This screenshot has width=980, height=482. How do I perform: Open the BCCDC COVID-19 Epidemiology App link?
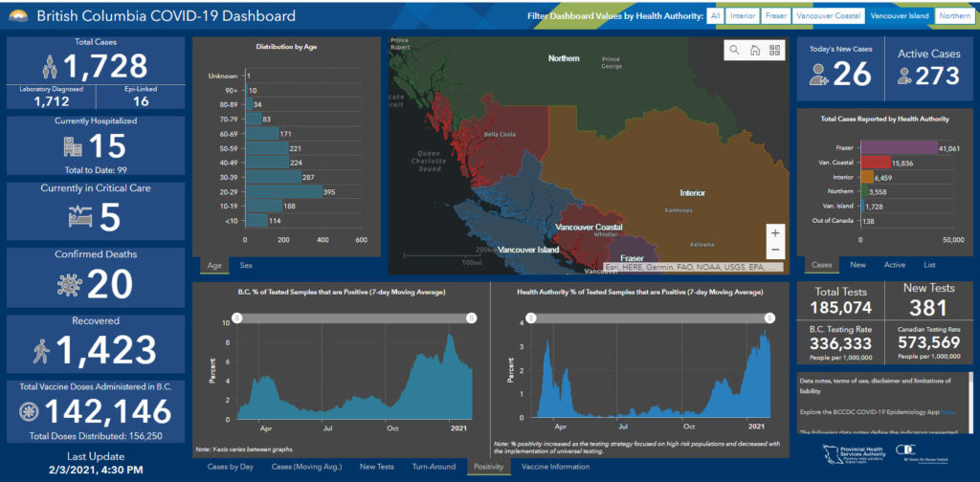pyautogui.click(x=947, y=412)
